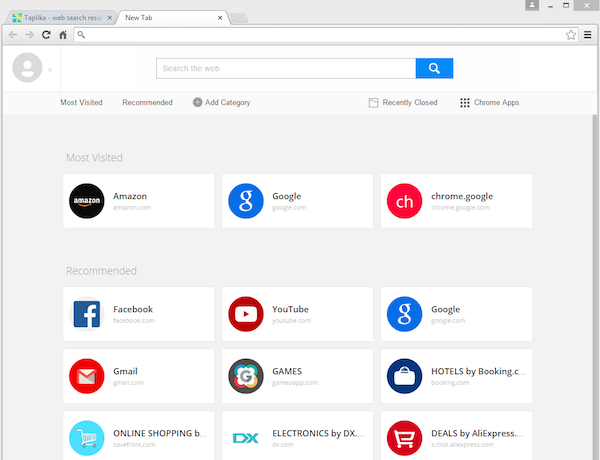This screenshot has height=460, width=600.
Task: Click the YouTube play icon tile
Action: [245, 314]
